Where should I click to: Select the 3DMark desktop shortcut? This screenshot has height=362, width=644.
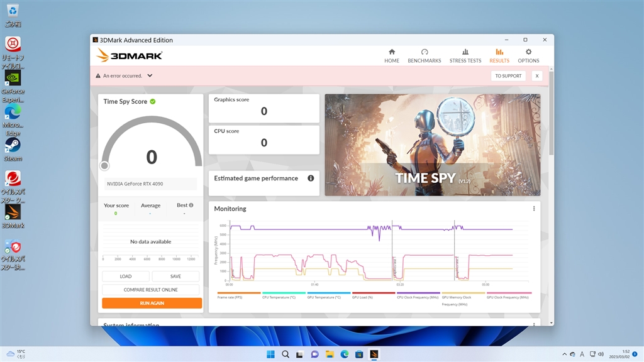click(13, 216)
